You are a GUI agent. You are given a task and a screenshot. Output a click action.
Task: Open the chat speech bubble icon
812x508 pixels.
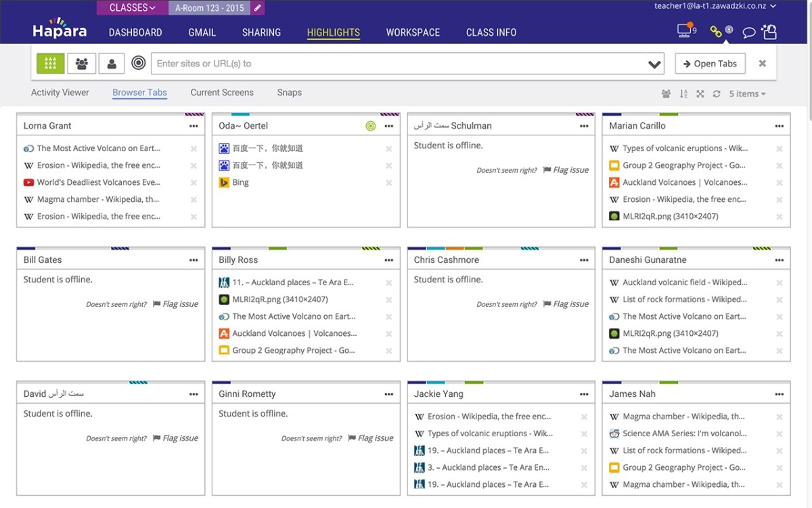coord(748,33)
